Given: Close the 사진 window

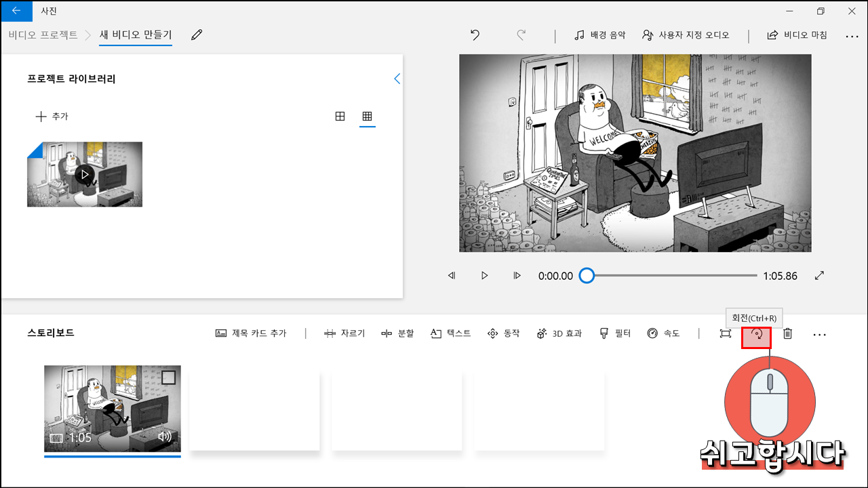Looking at the screenshot, I should point(852,11).
